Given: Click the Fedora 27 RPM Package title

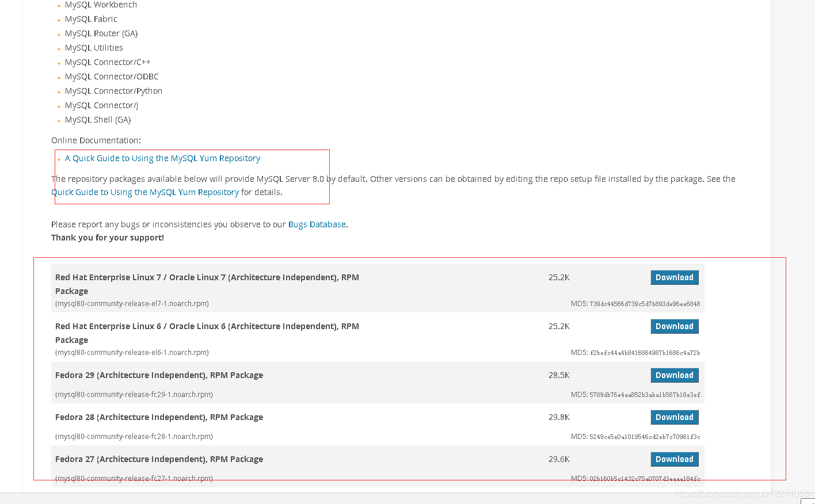Looking at the screenshot, I should coord(159,459).
